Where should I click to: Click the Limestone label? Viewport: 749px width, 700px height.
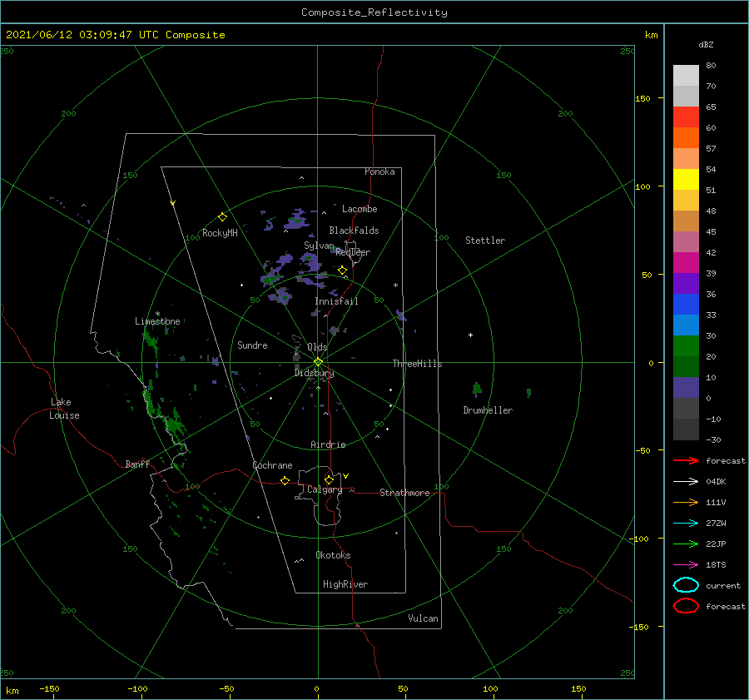(157, 321)
